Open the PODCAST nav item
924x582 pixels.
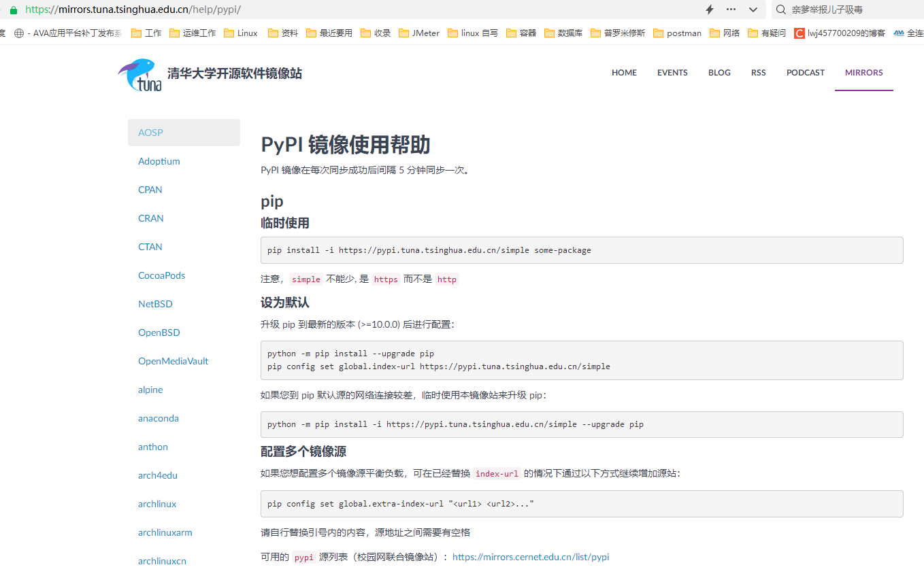pyautogui.click(x=806, y=73)
